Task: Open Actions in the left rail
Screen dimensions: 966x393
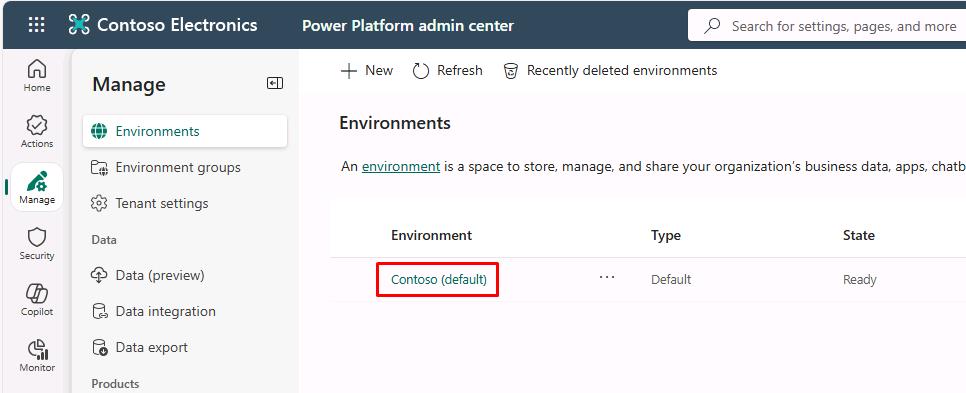Action: 37,132
